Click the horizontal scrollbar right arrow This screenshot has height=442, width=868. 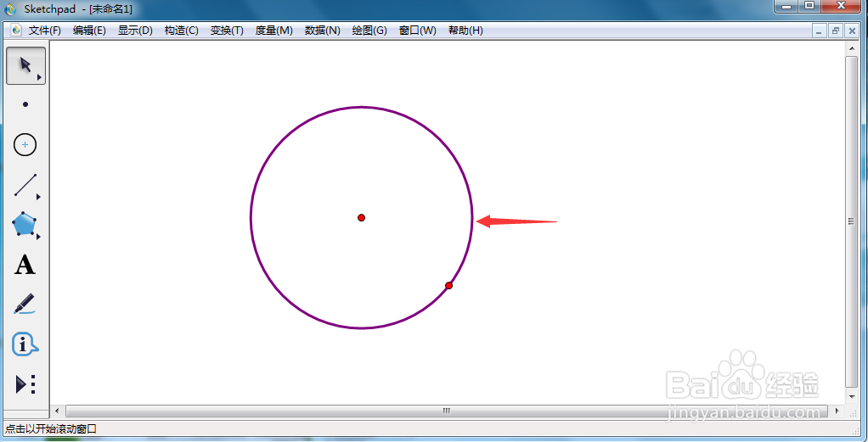pos(837,411)
